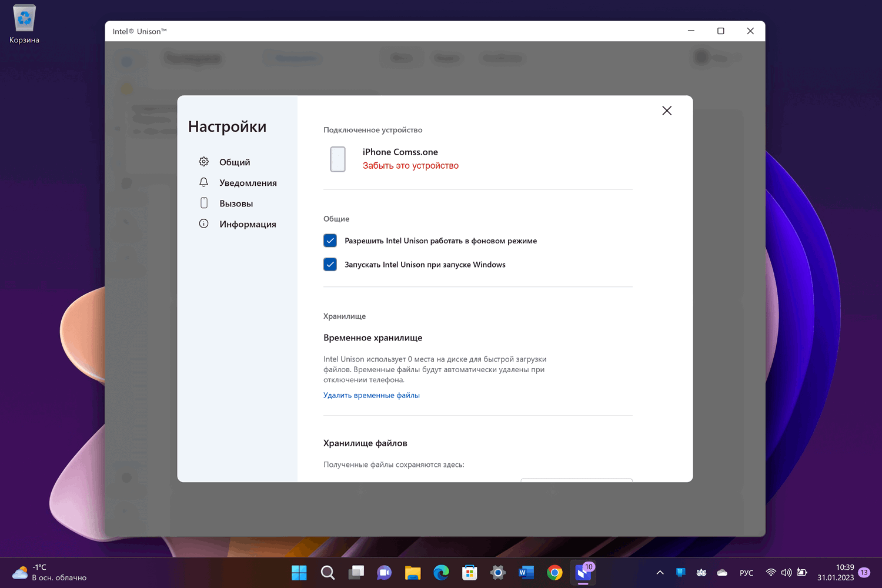Open File Explorer from the taskbar

pyautogui.click(x=413, y=573)
